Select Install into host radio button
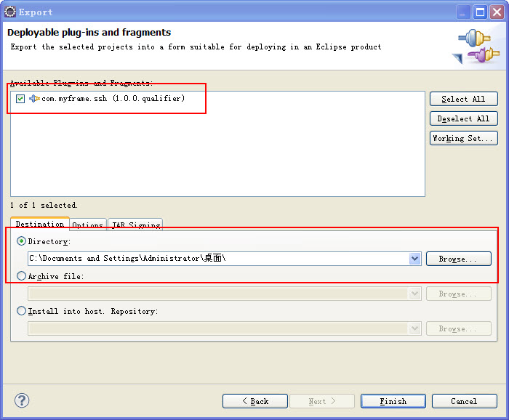Screen dimensions: 509x420 [21, 311]
